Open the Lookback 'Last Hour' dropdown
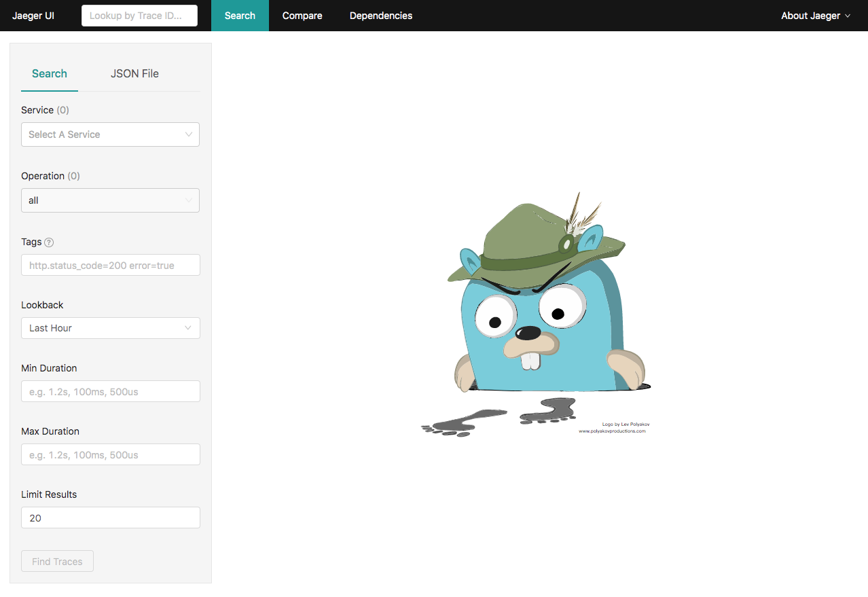The width and height of the screenshot is (868, 597). (111, 328)
